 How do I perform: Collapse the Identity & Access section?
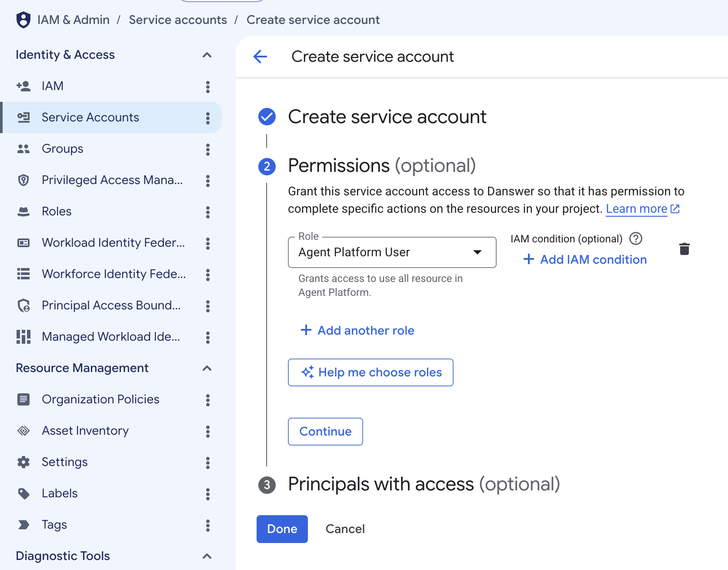pos(207,55)
